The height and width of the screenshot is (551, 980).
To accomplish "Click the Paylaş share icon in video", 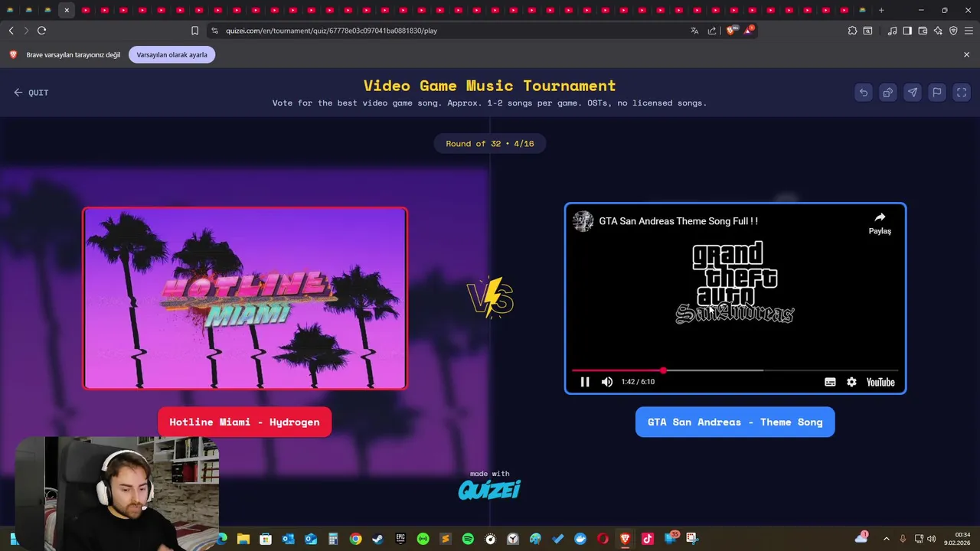I will (x=880, y=223).
